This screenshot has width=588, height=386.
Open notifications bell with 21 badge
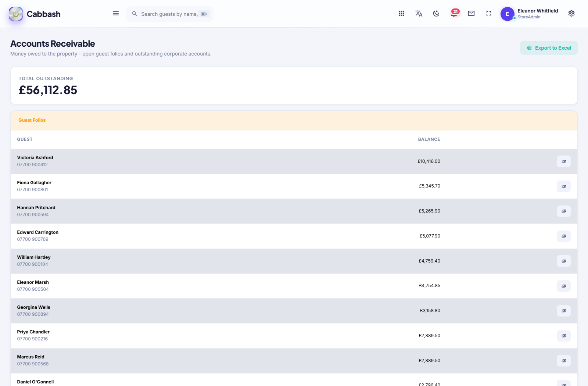pos(455,13)
